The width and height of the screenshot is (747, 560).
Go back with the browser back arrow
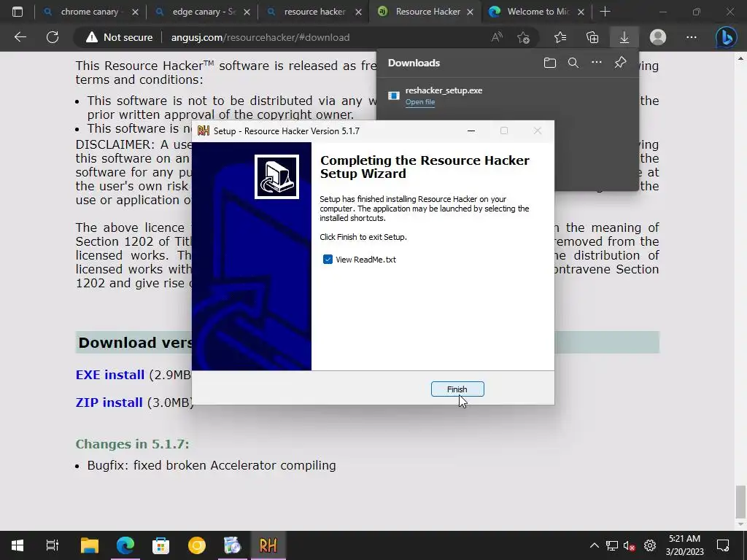[20, 37]
